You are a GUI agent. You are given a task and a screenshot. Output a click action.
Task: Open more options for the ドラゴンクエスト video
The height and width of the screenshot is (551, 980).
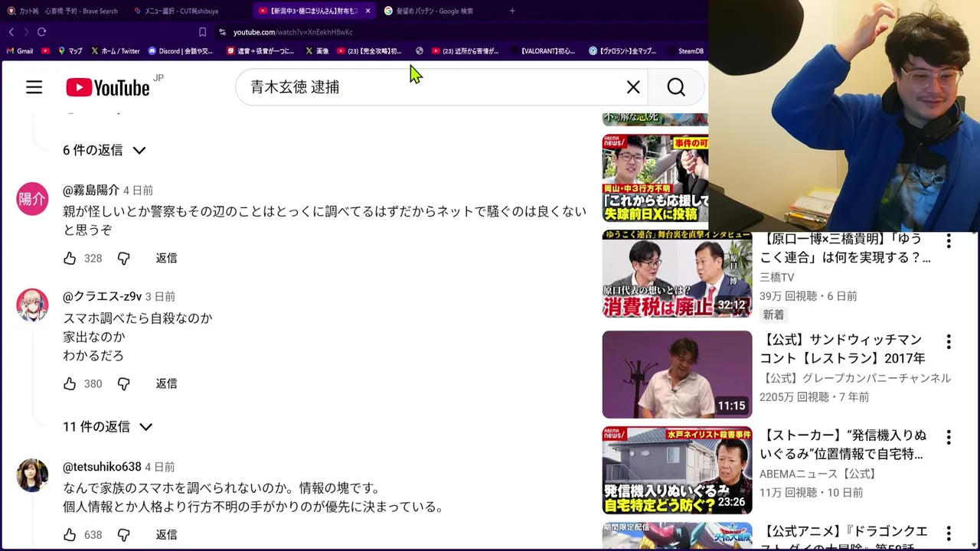(949, 533)
